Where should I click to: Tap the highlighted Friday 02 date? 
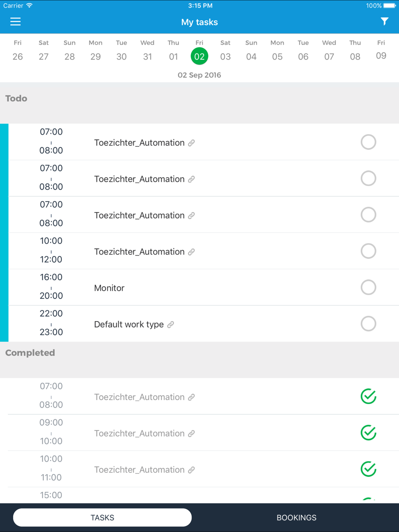click(199, 56)
